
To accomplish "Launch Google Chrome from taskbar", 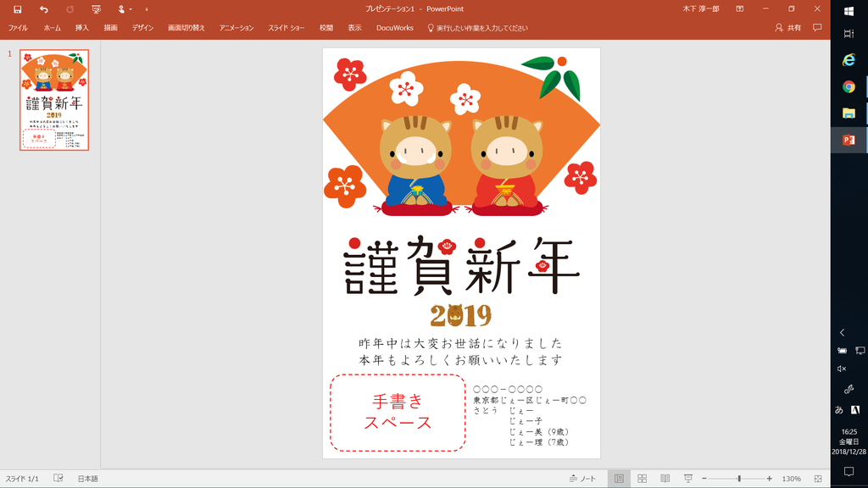I will coord(849,87).
